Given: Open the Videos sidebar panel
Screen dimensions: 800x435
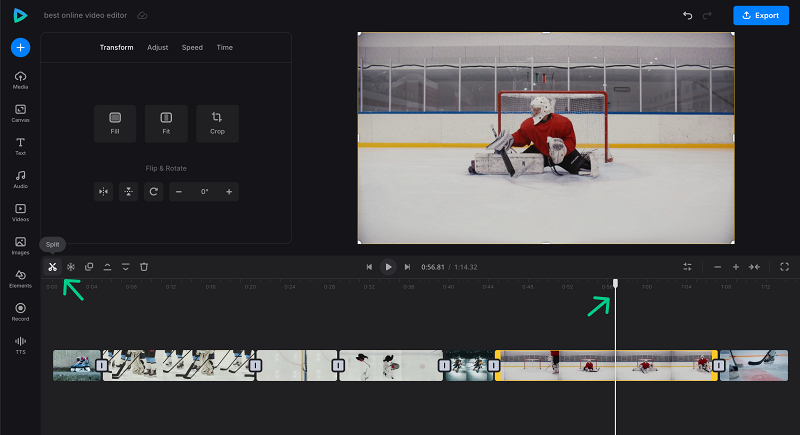Looking at the screenshot, I should (x=20, y=213).
